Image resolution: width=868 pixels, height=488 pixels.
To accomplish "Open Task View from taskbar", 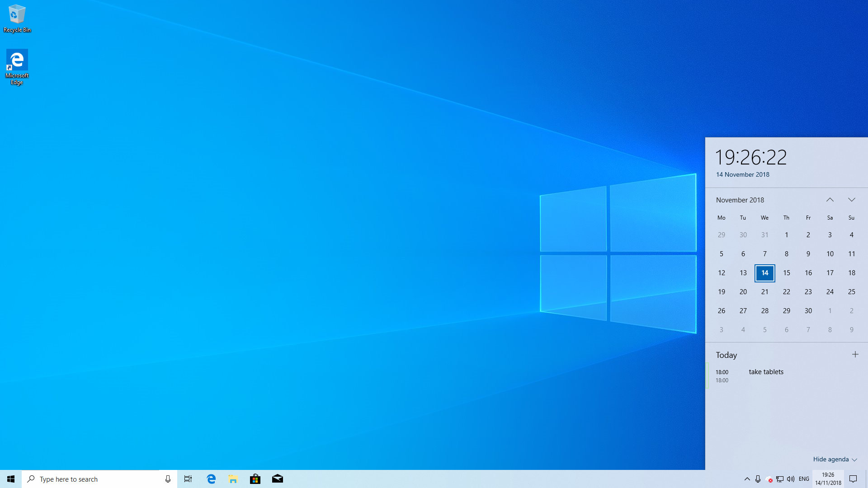I will click(x=188, y=479).
